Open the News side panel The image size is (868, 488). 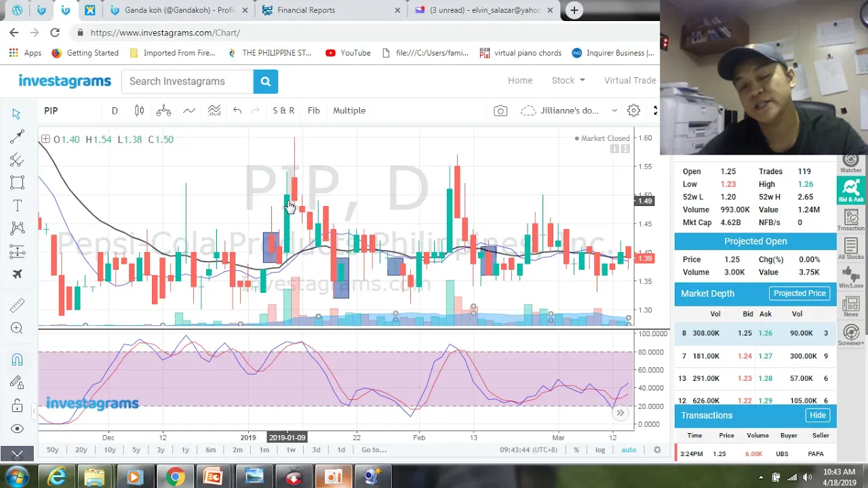[851, 306]
